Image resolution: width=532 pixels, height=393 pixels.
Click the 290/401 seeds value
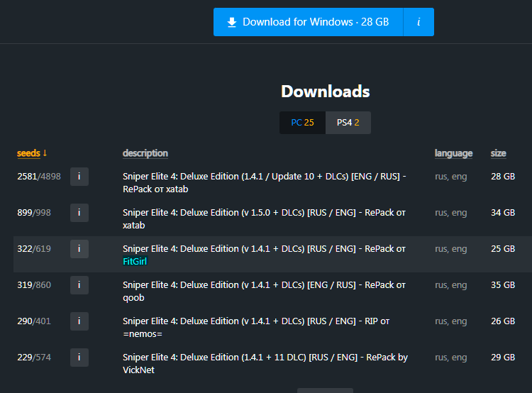click(x=34, y=321)
